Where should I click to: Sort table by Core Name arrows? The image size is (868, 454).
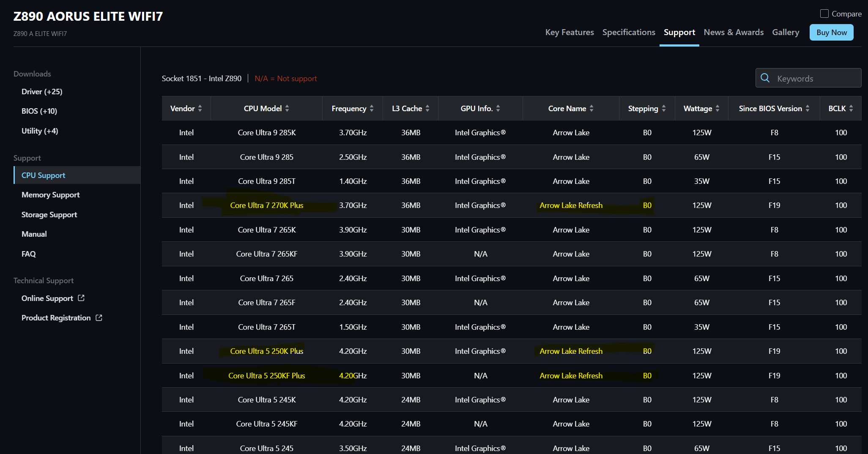coord(591,108)
